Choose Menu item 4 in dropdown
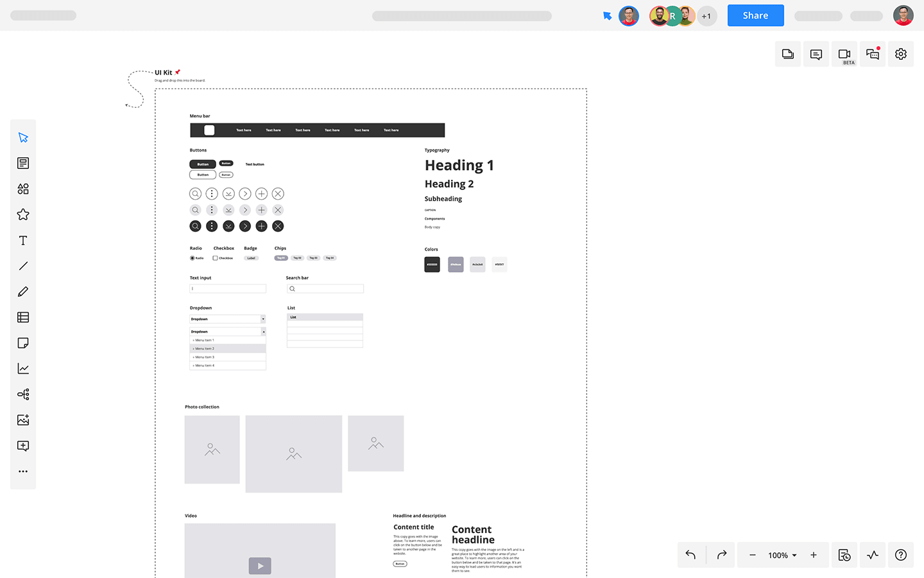 [x=228, y=365]
